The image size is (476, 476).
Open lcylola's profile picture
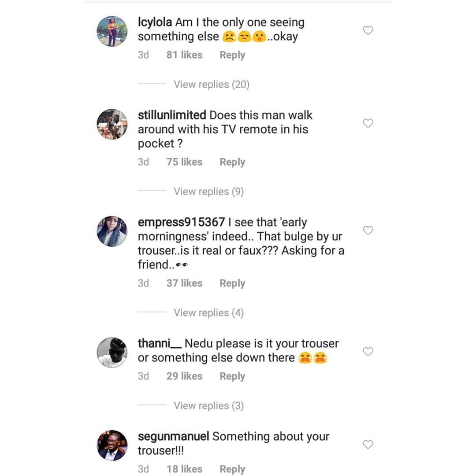coord(112,31)
